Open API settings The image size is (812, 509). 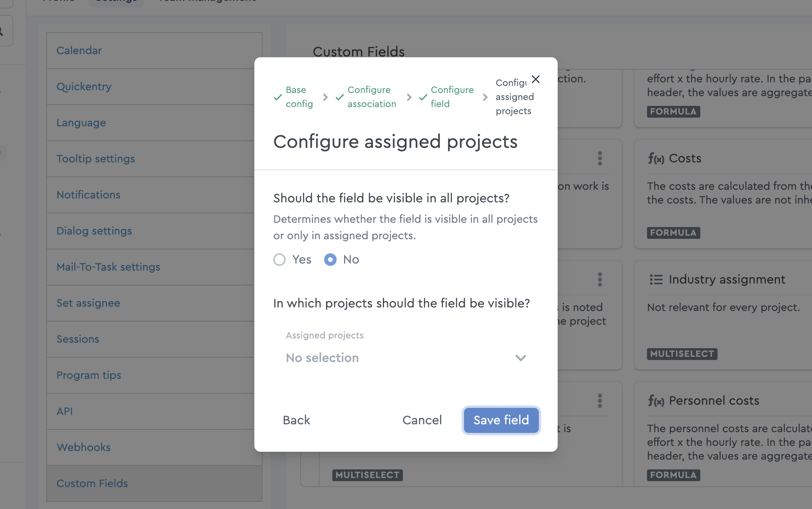pos(154,411)
